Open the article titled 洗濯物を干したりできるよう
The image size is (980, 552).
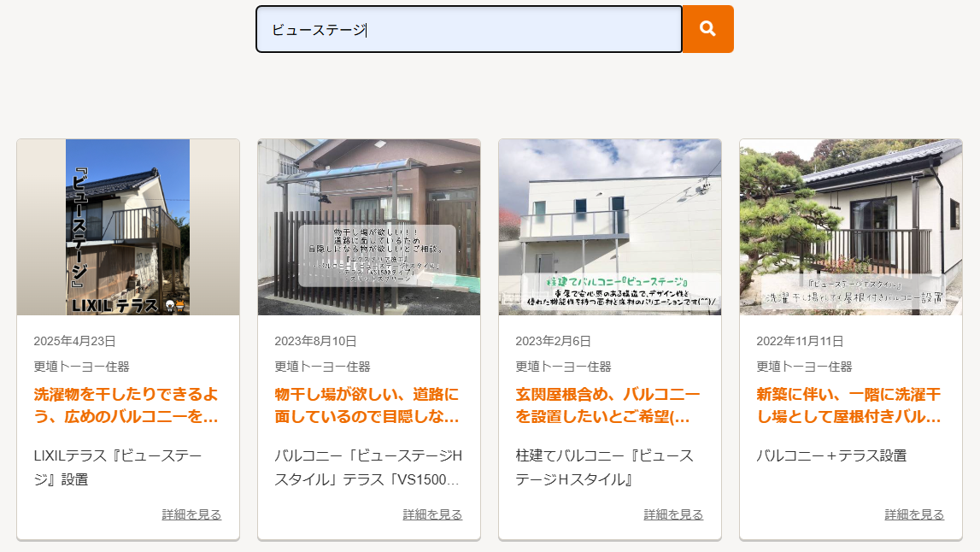126,406
